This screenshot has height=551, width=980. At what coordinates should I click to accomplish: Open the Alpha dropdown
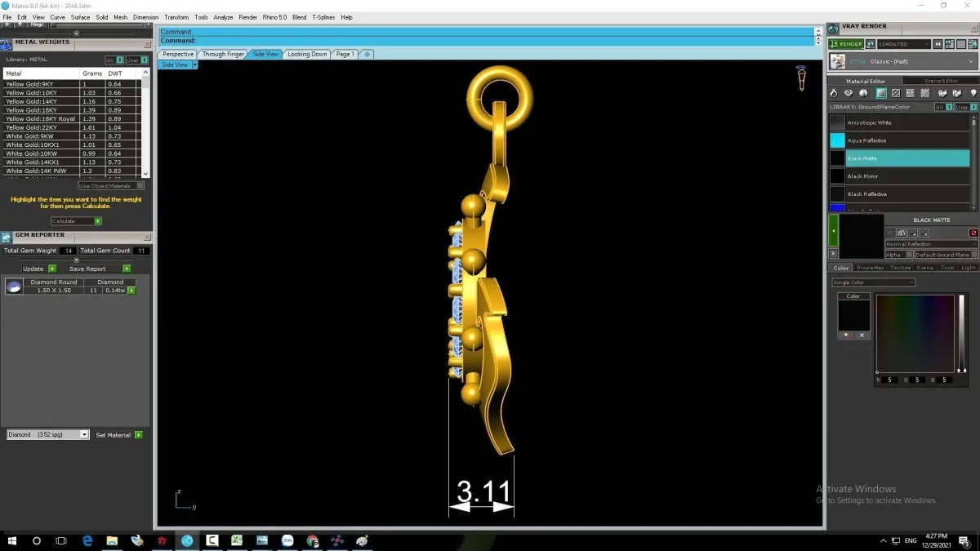[898, 255]
